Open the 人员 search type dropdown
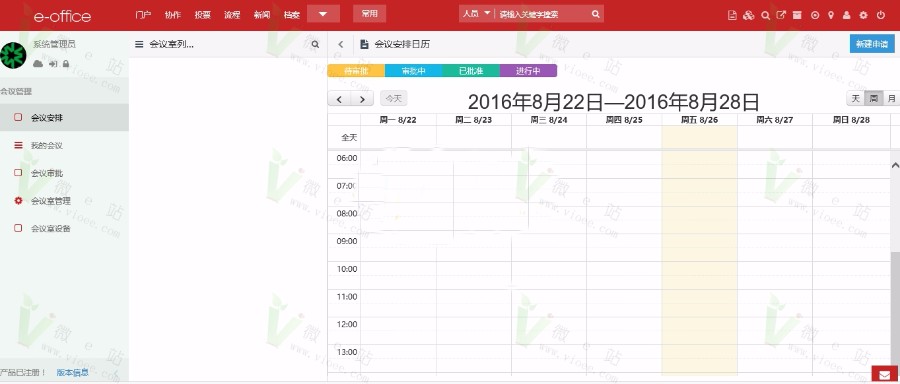This screenshot has width=900, height=384. (x=476, y=14)
